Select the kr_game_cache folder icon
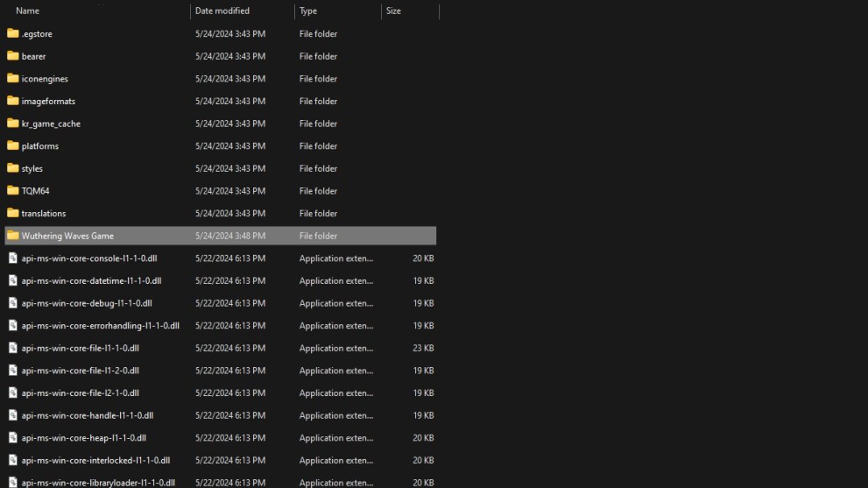Image resolution: width=868 pixels, height=488 pixels. click(x=12, y=124)
